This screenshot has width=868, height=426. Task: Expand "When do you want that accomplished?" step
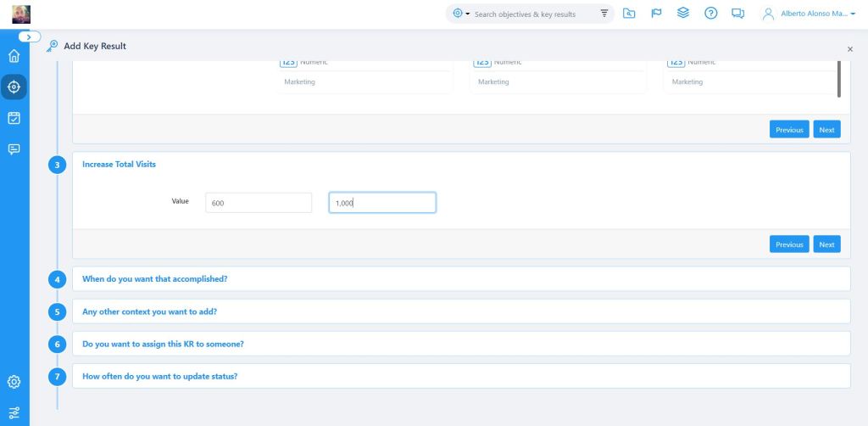point(154,278)
